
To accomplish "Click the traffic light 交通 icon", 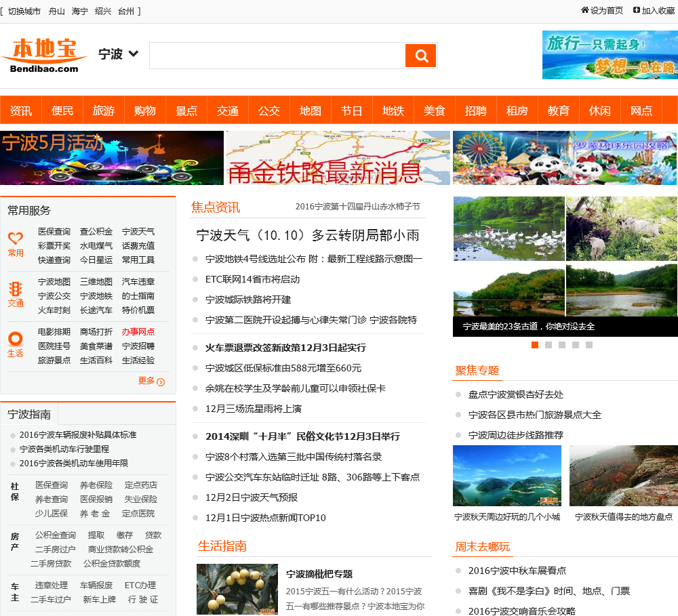I will point(16,289).
